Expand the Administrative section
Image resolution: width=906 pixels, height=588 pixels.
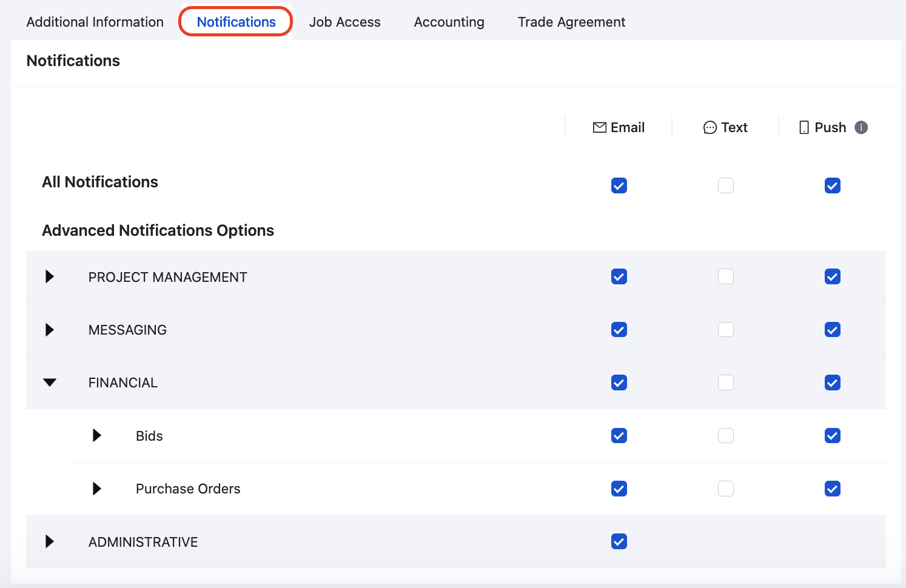click(50, 541)
